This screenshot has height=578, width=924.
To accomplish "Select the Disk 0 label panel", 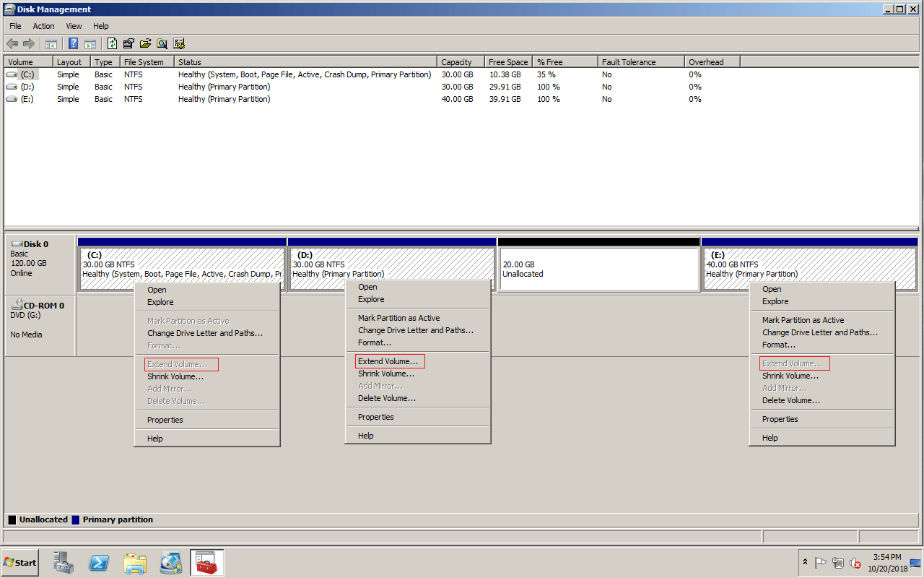I will click(x=40, y=264).
